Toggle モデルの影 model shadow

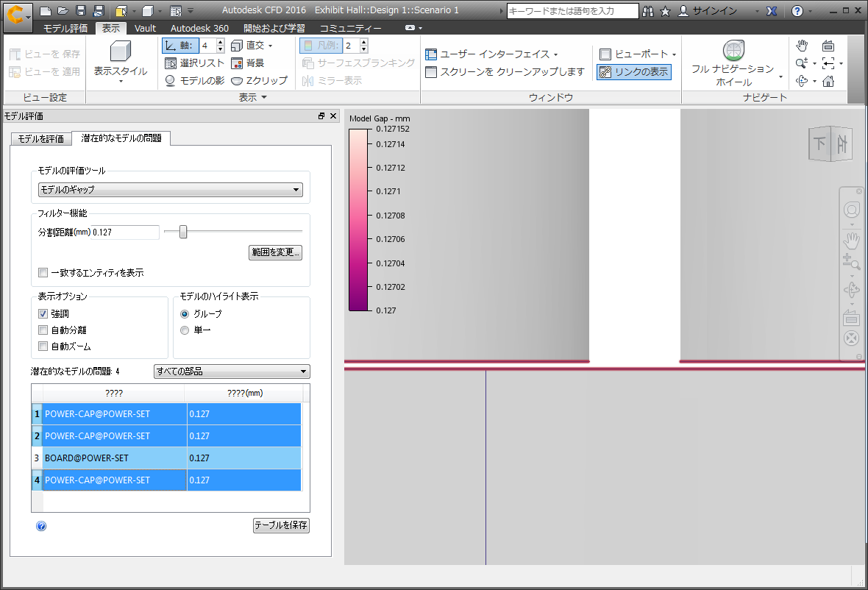pyautogui.click(x=194, y=81)
